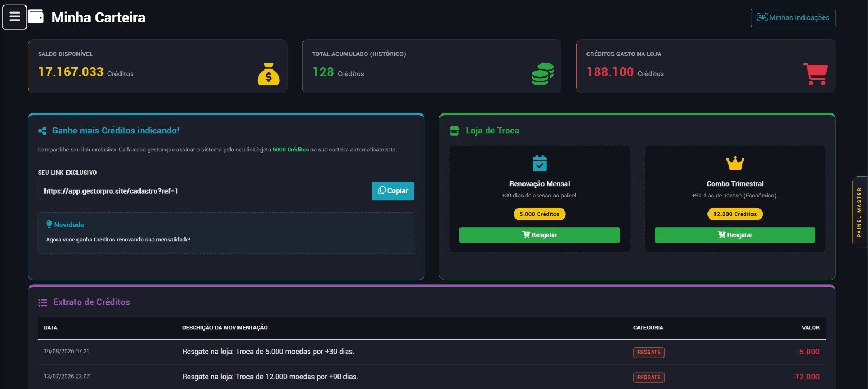Click the Agora voce ganha Créditos message
This screenshot has height=389, width=868.
118,240
